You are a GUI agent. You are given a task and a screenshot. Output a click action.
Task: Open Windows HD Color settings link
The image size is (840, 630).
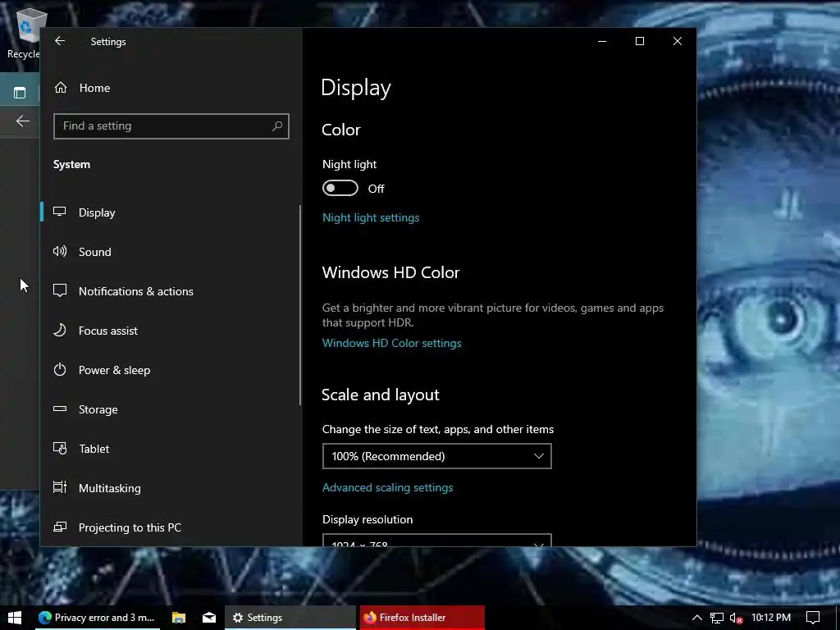click(391, 343)
